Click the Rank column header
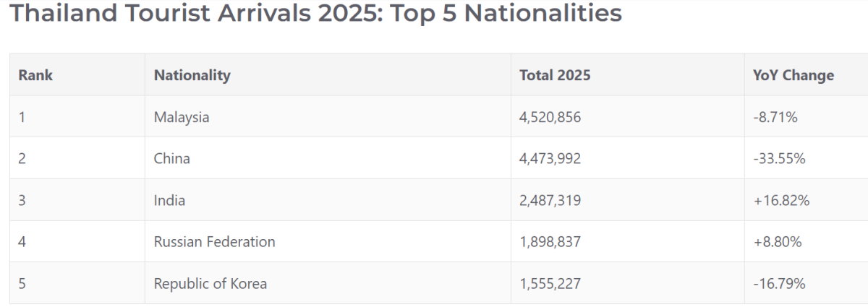 click(35, 75)
